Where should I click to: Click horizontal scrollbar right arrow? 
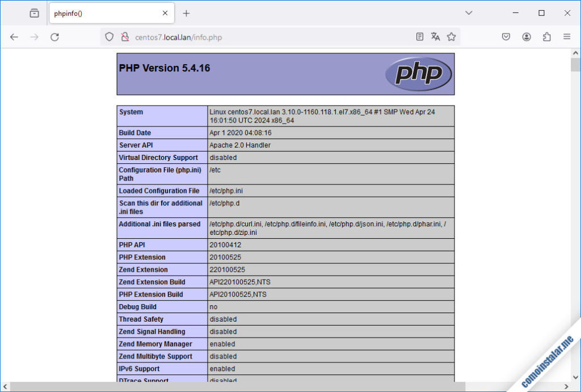[566, 386]
